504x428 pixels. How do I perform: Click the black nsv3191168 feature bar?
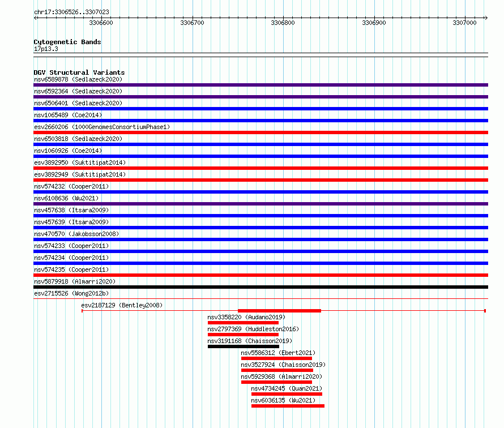[x=244, y=346]
